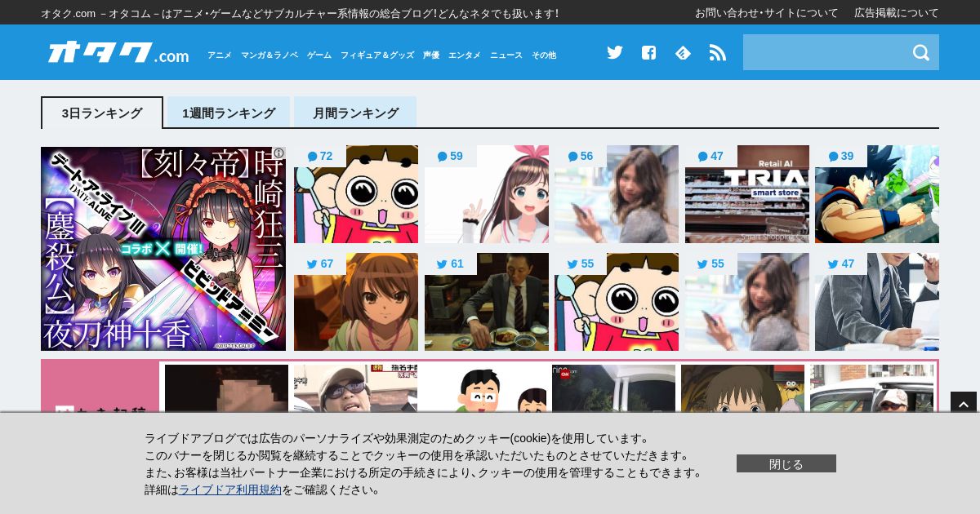The width and height of the screenshot is (980, 514).
Task: Open the cartoon character thumbnail with 55 tweets
Action: (x=617, y=302)
